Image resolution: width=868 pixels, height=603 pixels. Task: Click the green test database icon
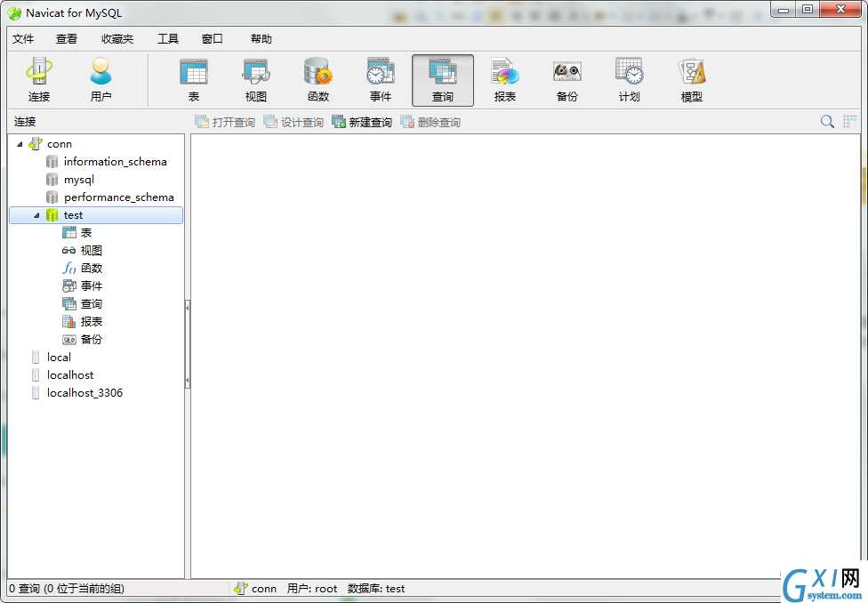click(x=52, y=215)
